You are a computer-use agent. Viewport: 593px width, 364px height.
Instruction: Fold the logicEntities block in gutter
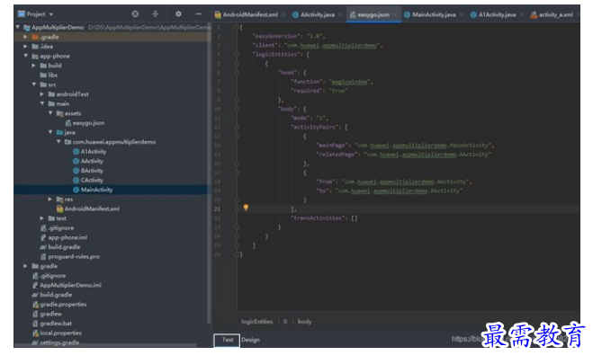[x=237, y=54]
